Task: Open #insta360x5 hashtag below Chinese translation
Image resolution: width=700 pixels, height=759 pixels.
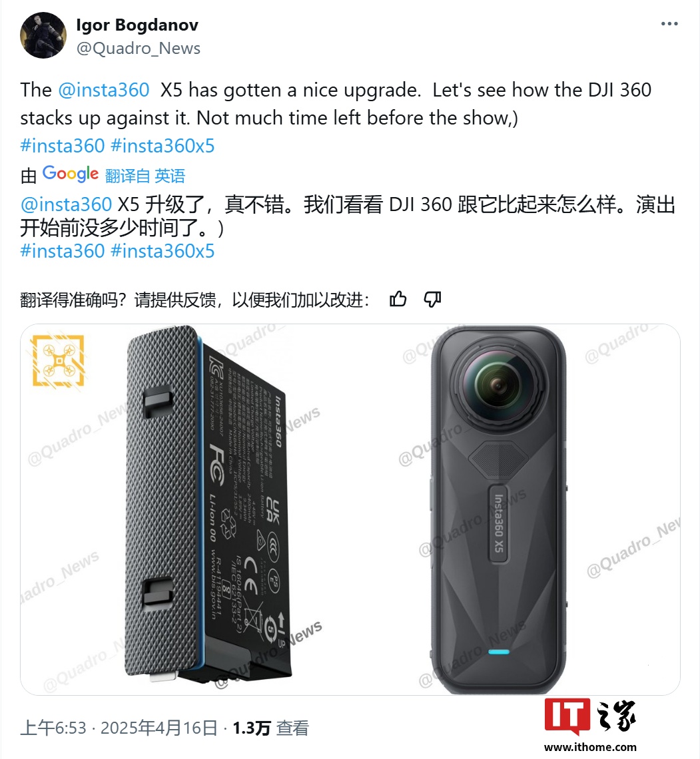Action: point(163,251)
